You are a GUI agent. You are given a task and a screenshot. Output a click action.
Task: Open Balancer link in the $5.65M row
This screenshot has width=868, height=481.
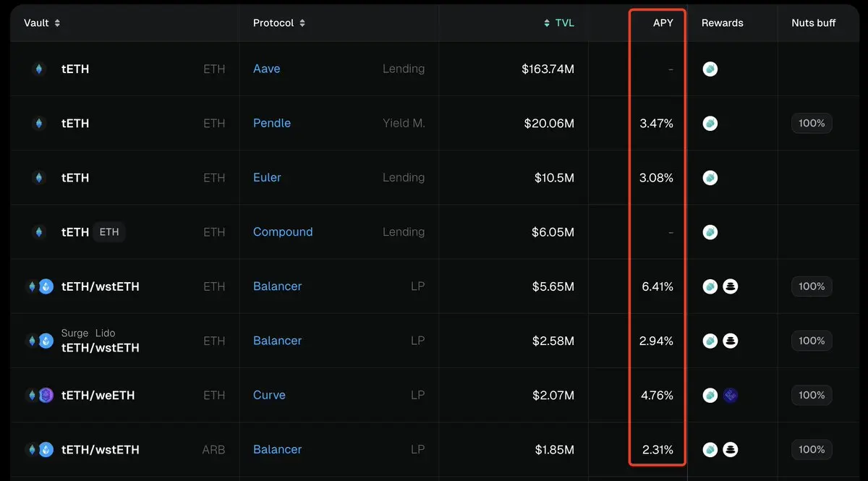[x=277, y=286]
